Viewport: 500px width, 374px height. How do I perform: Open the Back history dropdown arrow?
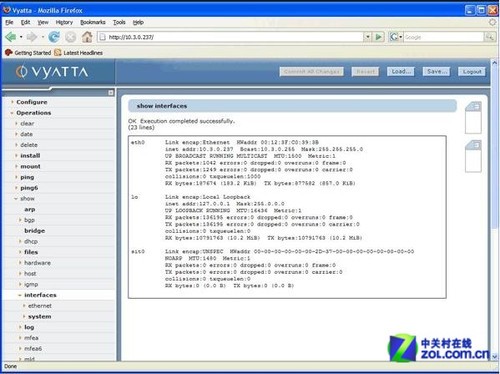[21, 37]
